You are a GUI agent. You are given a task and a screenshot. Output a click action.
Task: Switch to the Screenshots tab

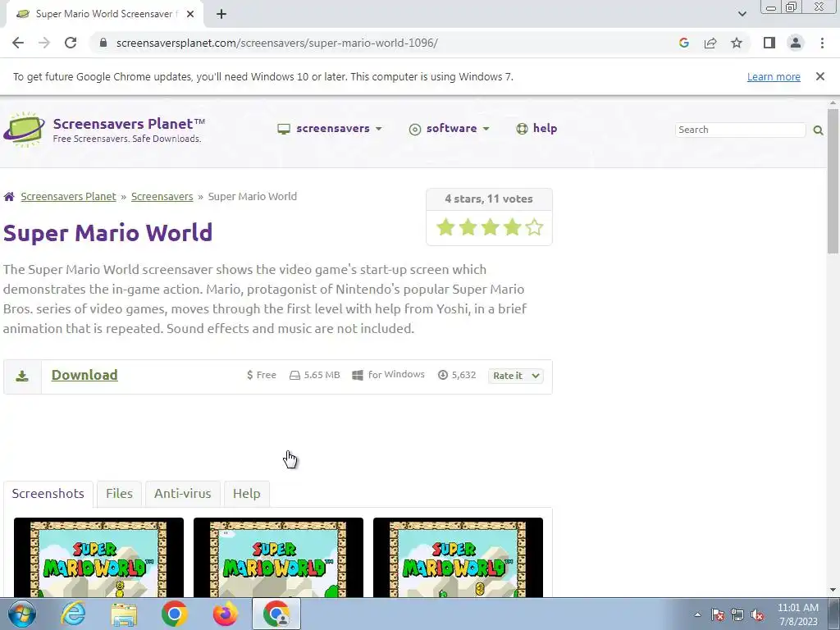tap(48, 494)
